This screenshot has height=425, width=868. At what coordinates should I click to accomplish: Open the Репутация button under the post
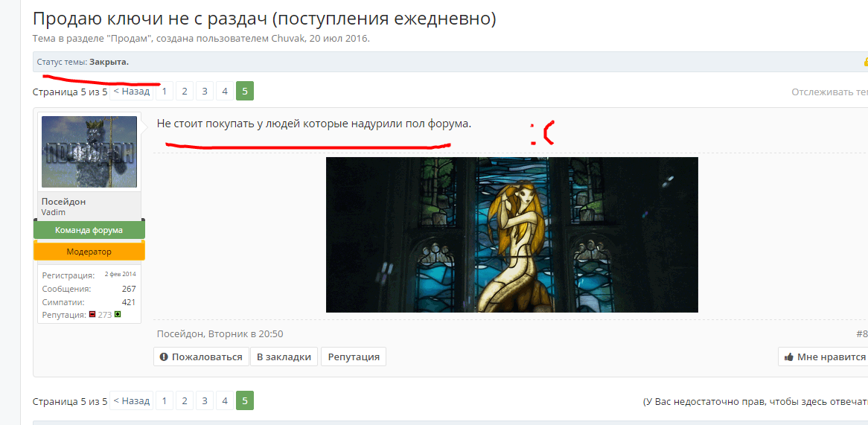click(353, 357)
